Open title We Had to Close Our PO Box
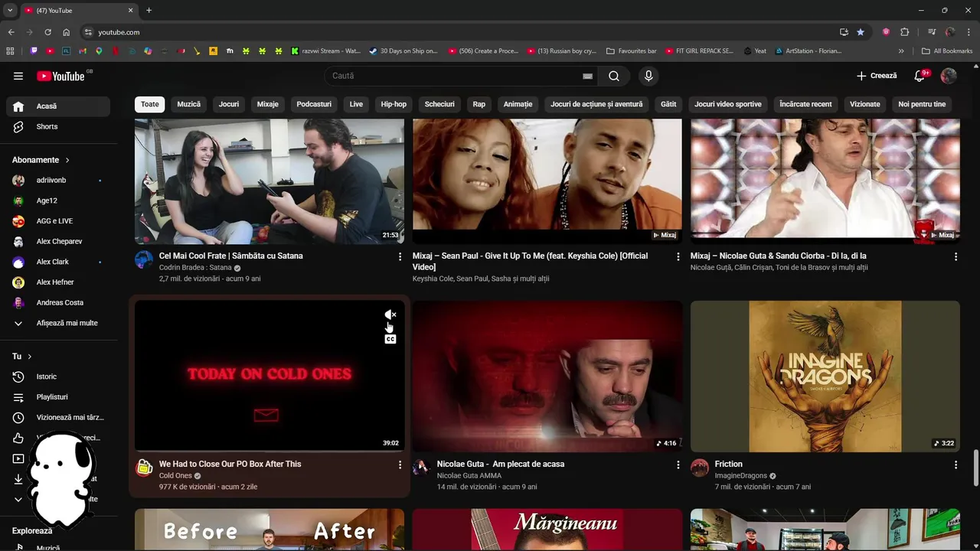This screenshot has height=551, width=980. pos(230,465)
